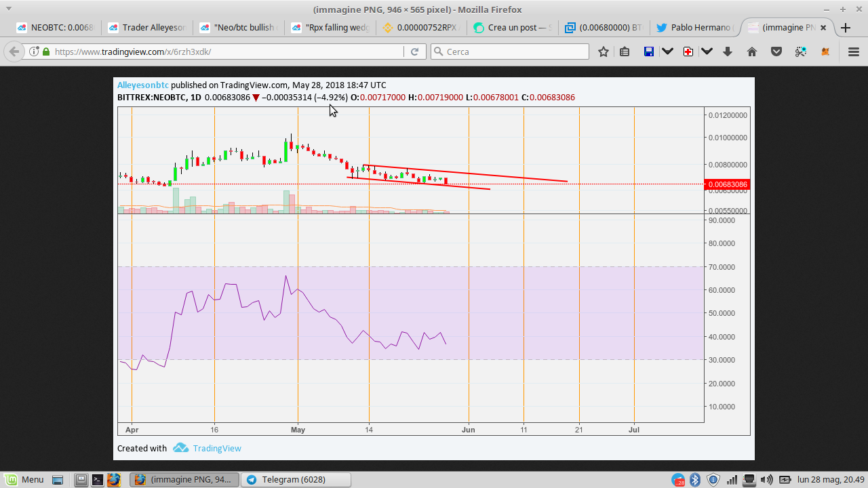Click the TradingView link in chart footer
Screen dimensions: 868x488
(x=217, y=448)
